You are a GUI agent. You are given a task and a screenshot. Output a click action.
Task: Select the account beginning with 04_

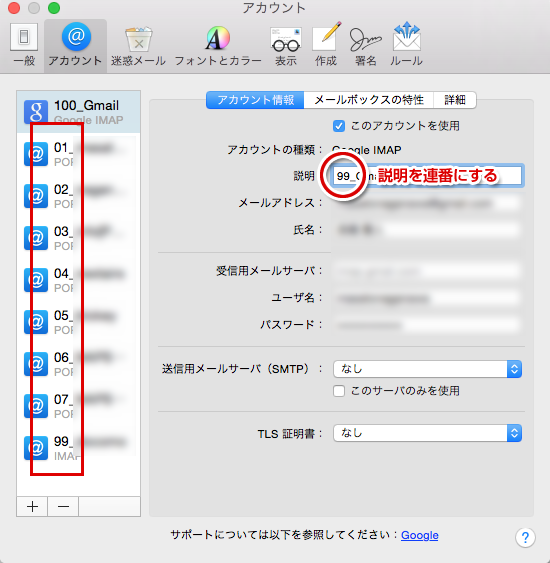[79, 280]
